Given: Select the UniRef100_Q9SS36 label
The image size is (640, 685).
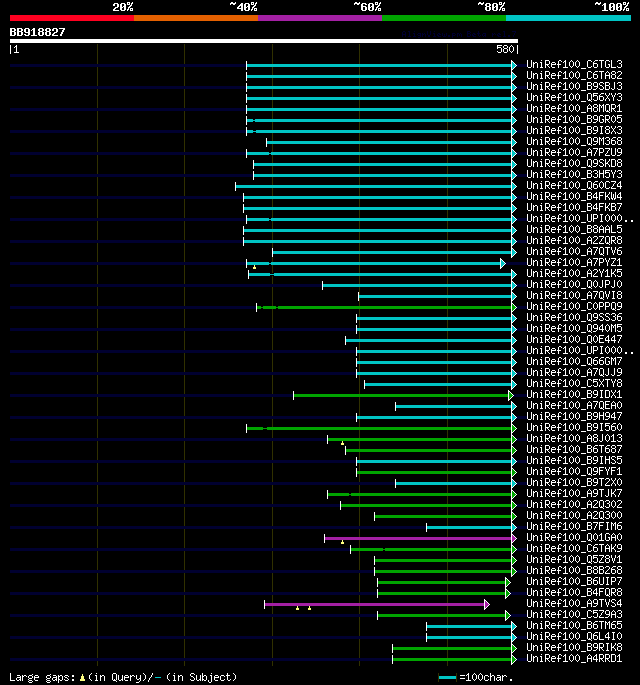Looking at the screenshot, I should (x=574, y=317).
